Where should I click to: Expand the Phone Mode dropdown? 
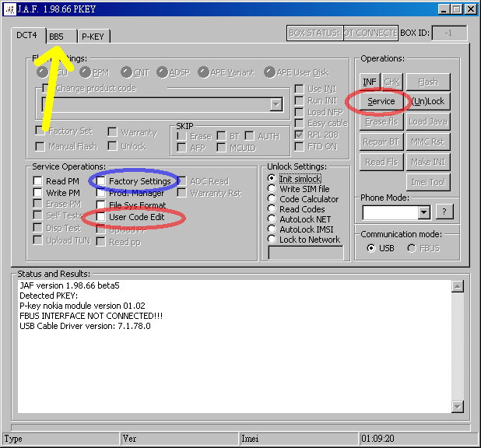tap(423, 212)
